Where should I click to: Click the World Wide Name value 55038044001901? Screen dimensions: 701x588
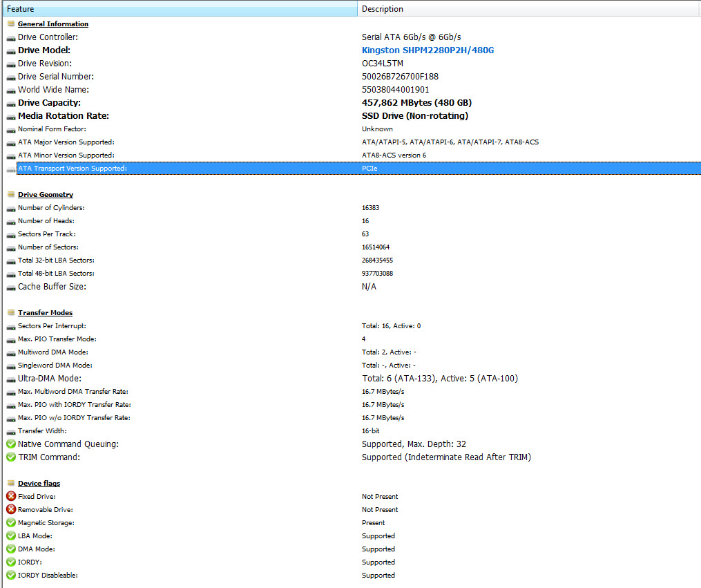(395, 89)
